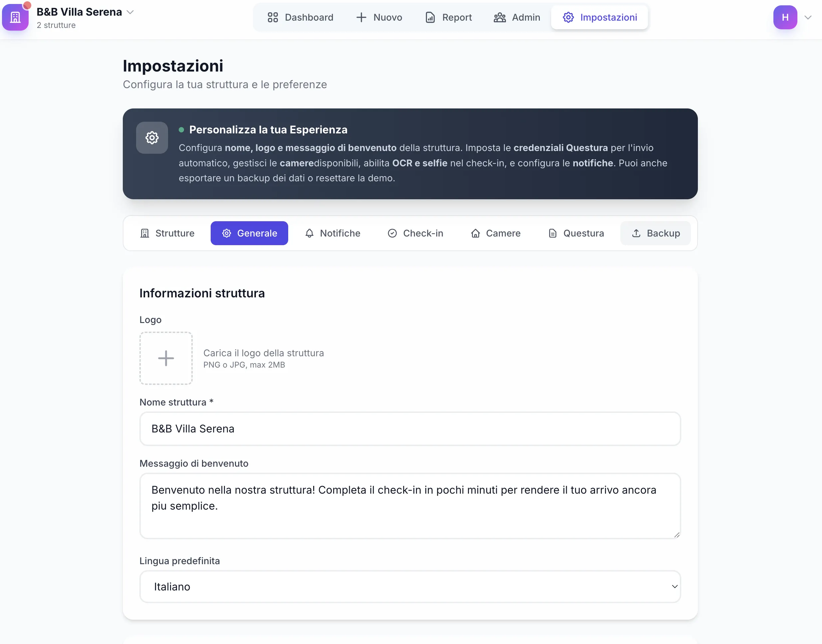This screenshot has height=644, width=822.
Task: Select the Generale tab
Action: click(x=249, y=233)
